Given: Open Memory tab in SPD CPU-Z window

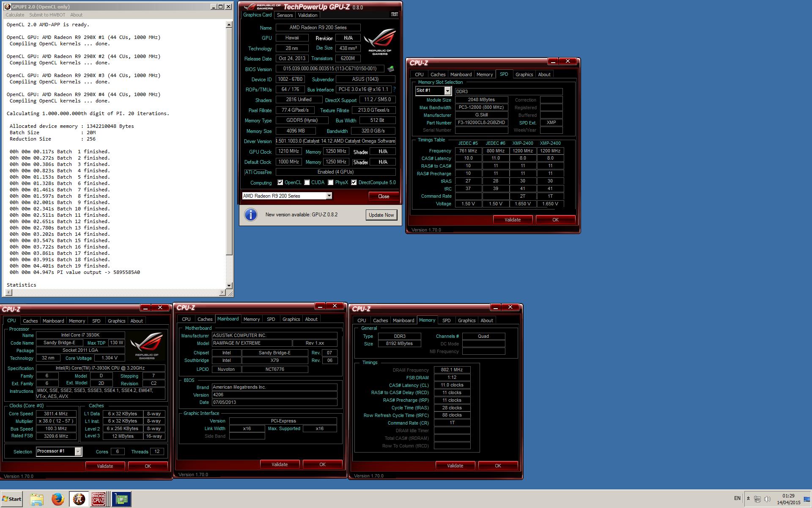Looking at the screenshot, I should tap(485, 75).
